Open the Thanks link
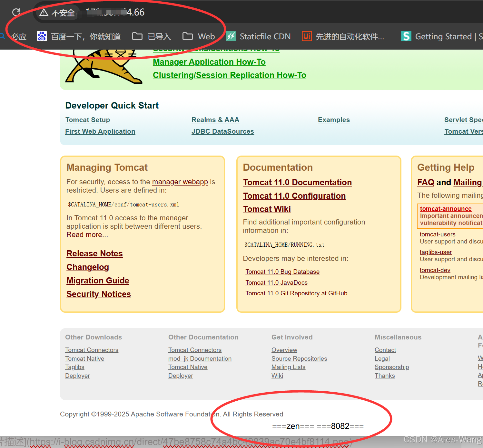The width and height of the screenshot is (483, 448). [x=385, y=376]
